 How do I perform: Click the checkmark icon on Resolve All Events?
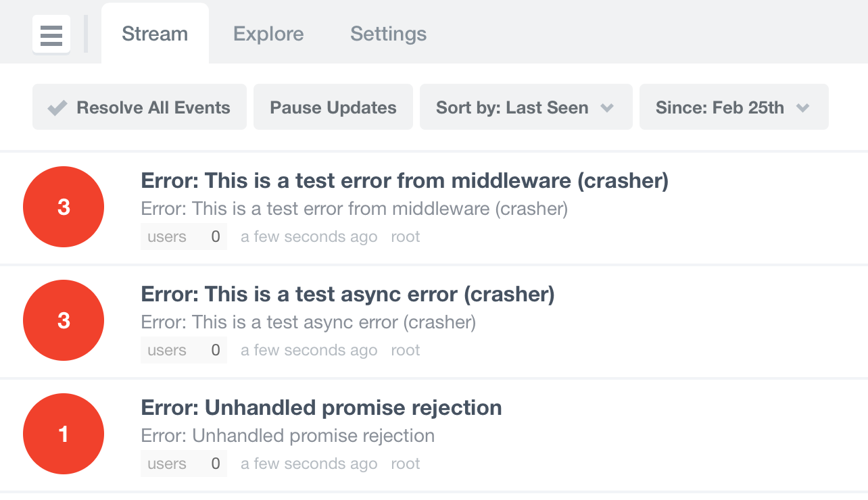(x=57, y=107)
